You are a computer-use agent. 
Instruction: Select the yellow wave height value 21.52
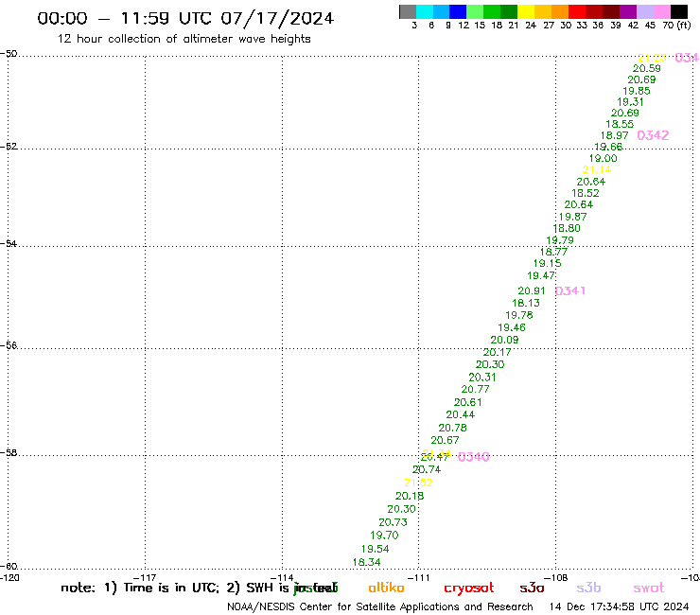(x=418, y=483)
